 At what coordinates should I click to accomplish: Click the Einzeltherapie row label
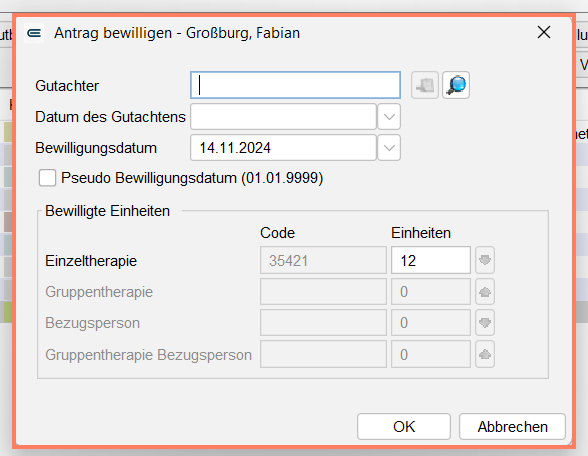coord(91,261)
